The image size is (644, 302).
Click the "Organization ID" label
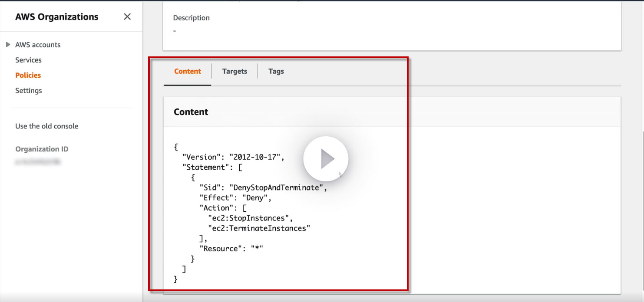(42, 149)
